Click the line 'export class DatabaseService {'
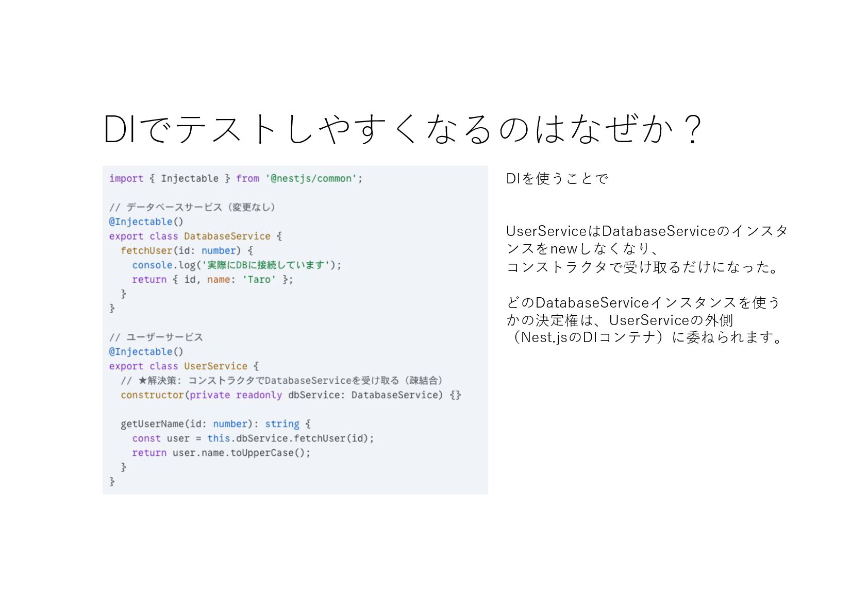This screenshot has height=613, width=868. pyautogui.click(x=195, y=236)
